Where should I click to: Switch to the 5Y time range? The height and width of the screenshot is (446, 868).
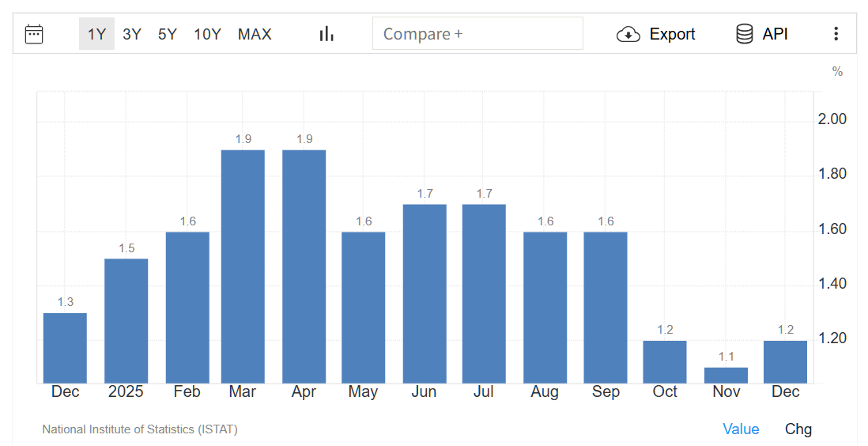(x=168, y=34)
